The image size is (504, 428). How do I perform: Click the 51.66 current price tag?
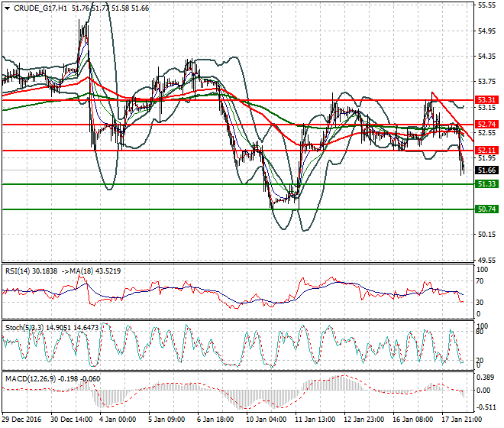pyautogui.click(x=486, y=170)
